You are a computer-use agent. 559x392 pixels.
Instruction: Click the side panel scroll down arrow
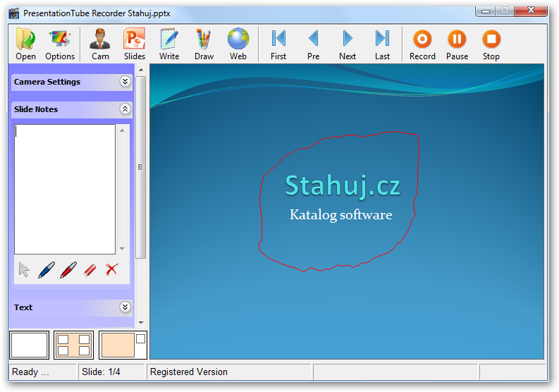coord(141,323)
